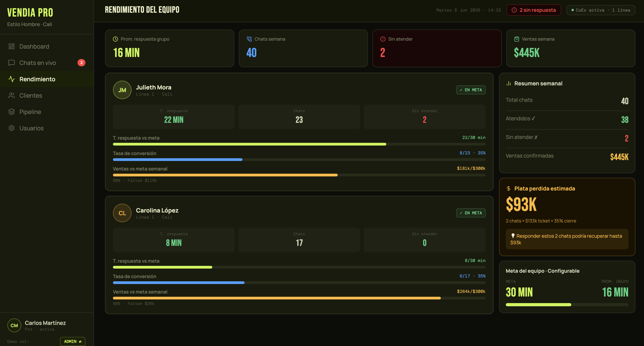The width and height of the screenshot is (644, 346).
Task: Click Carolina's T. respuesta 8 MIN tile
Action: point(174,240)
